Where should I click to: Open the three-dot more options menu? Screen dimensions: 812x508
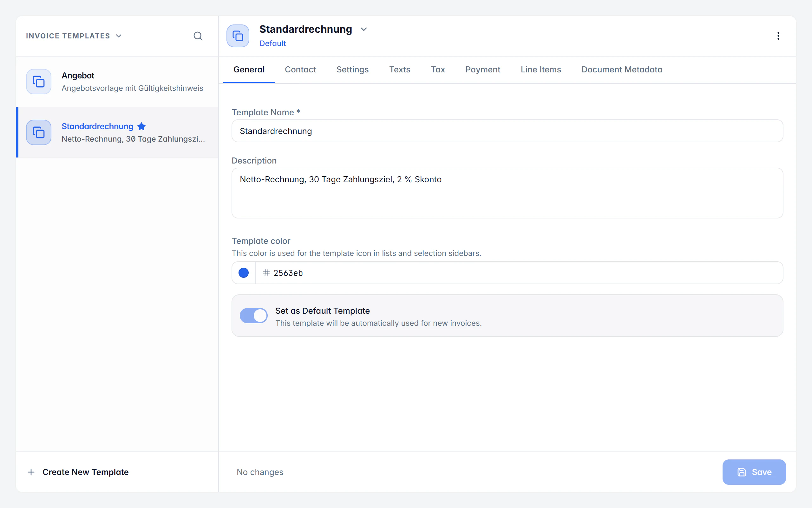click(x=778, y=36)
